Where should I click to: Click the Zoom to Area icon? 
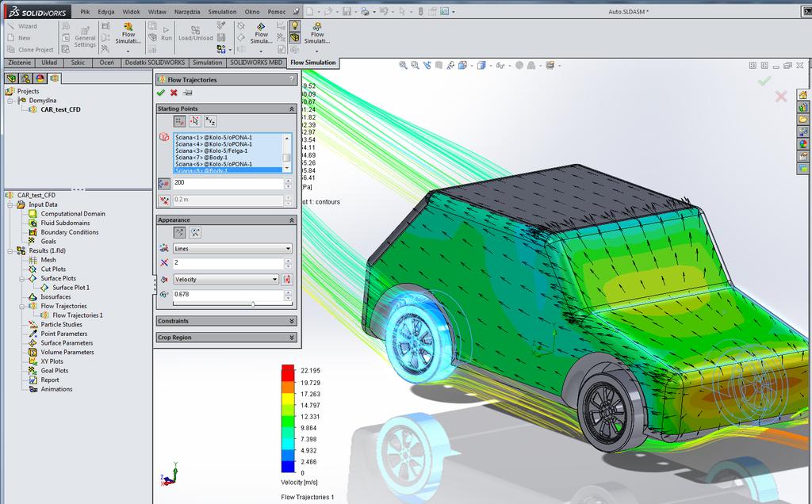coord(415,65)
